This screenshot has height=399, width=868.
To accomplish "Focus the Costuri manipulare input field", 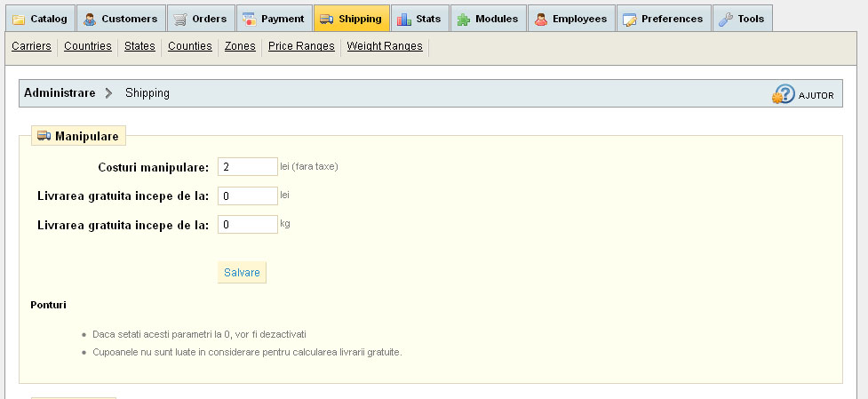I will (x=248, y=167).
